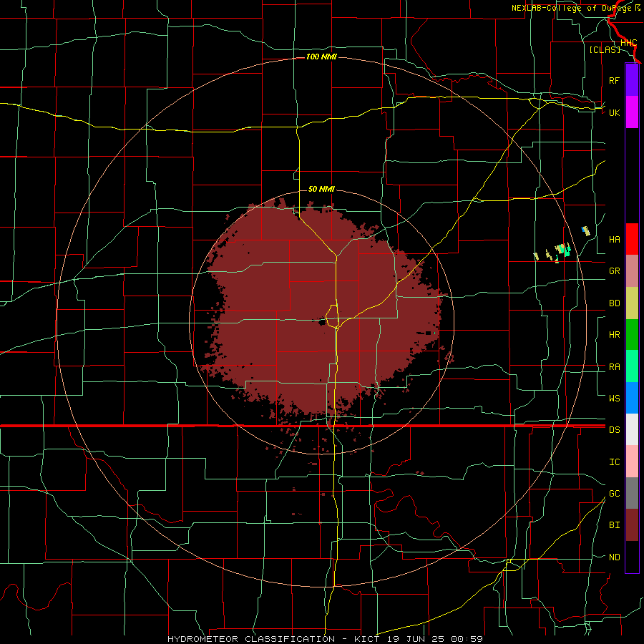644x644 pixels.
Task: Click the IC pink legend color block
Action: click(632, 462)
